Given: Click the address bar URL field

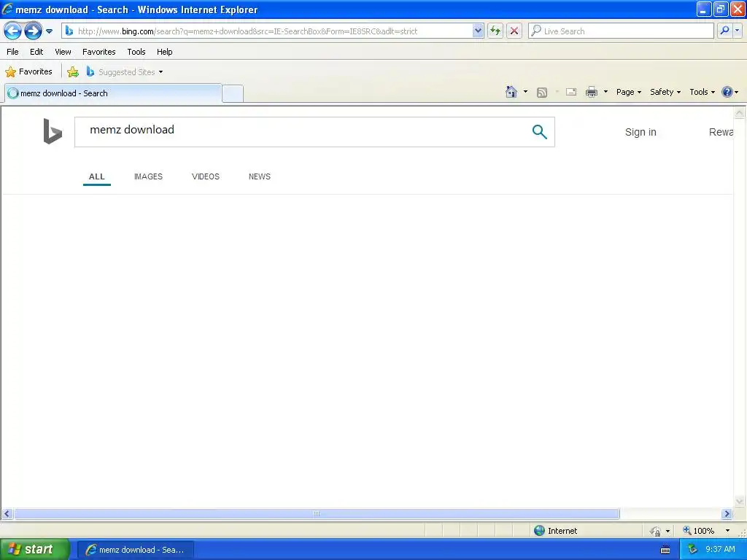Looking at the screenshot, I should 274,31.
